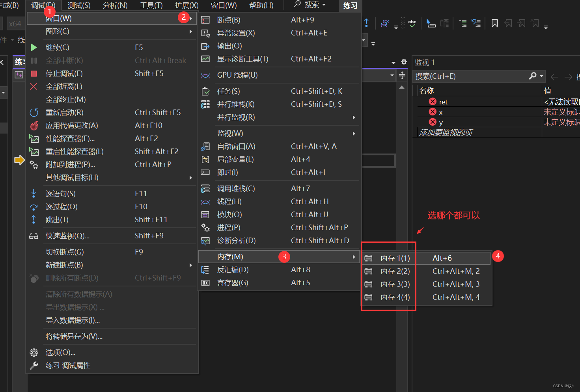This screenshot has width=580, height=392.
Task: Open 自动窗口(A) autos window
Action: (280, 146)
